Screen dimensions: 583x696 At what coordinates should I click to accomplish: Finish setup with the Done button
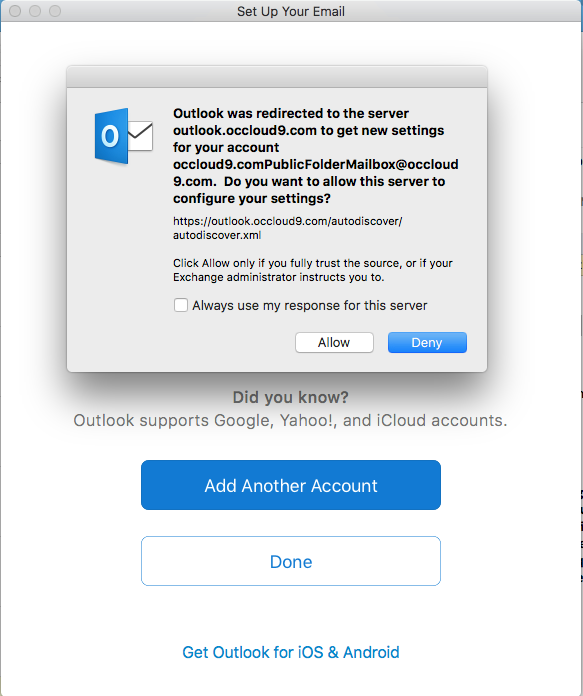pyautogui.click(x=291, y=562)
